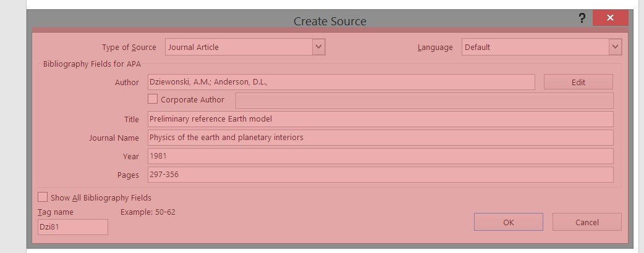644x253 pixels.
Task: Click into the Title field
Action: point(380,119)
